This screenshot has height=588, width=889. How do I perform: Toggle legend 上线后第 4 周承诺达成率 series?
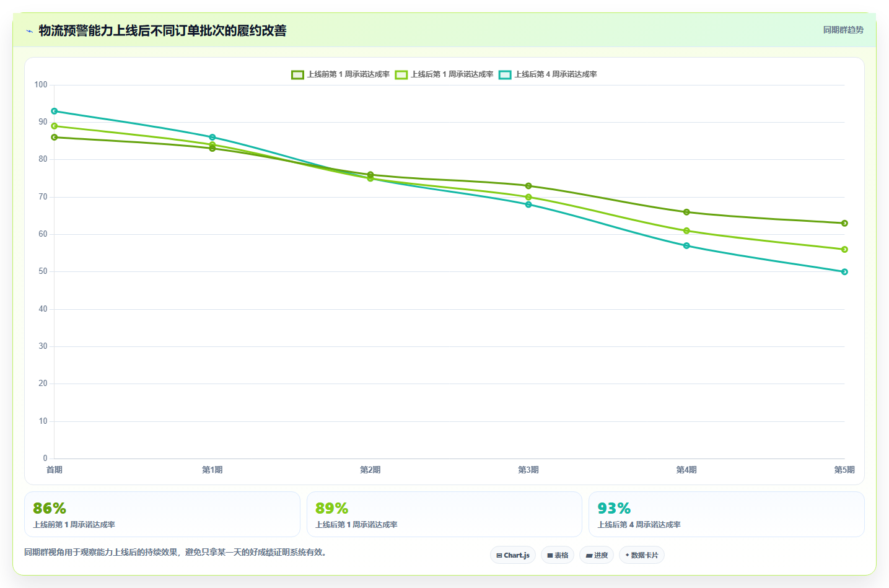pyautogui.click(x=548, y=74)
